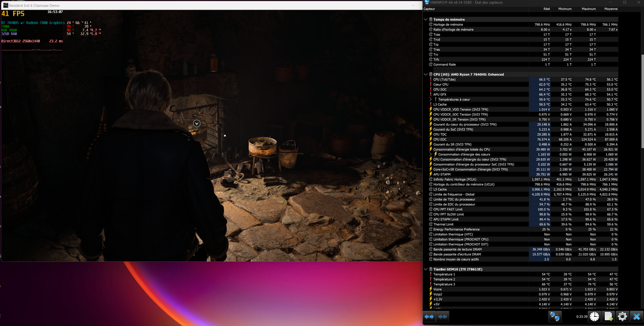Click the lightning icon of CPU EDC

(x=431, y=139)
